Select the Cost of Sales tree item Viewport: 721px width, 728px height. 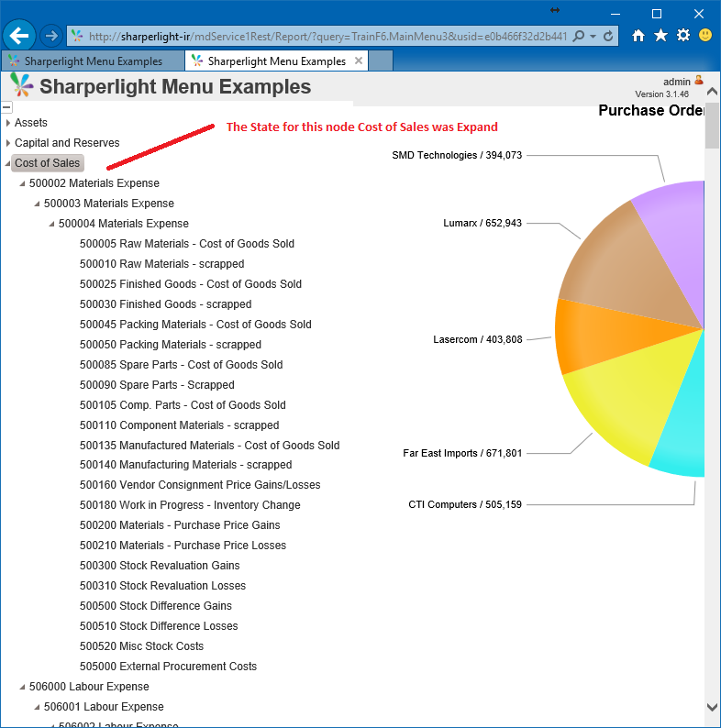pyautogui.click(x=48, y=163)
